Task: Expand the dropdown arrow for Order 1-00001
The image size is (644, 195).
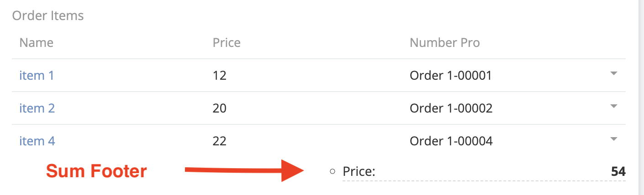Action: (614, 74)
